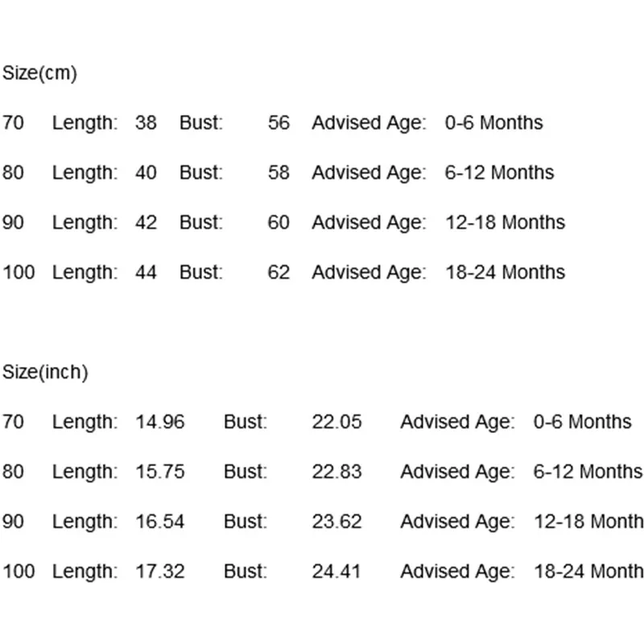
Task: Select the bust value 56
Action: (x=279, y=123)
